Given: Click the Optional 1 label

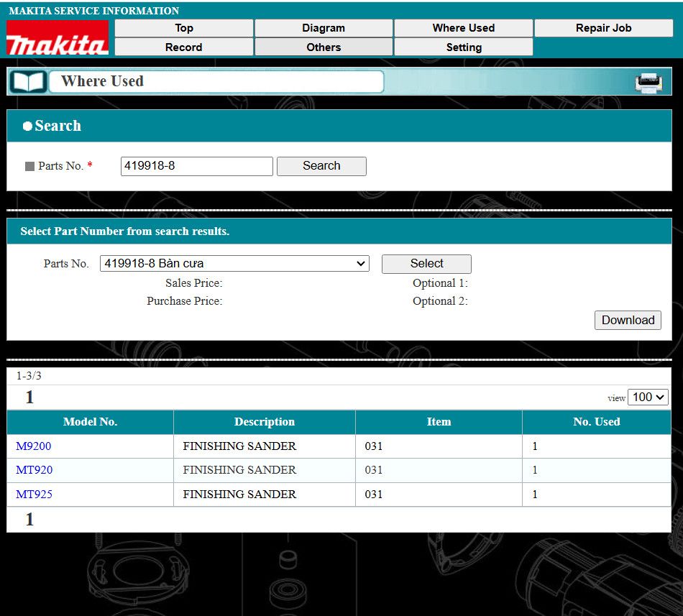Looking at the screenshot, I should [441, 283].
